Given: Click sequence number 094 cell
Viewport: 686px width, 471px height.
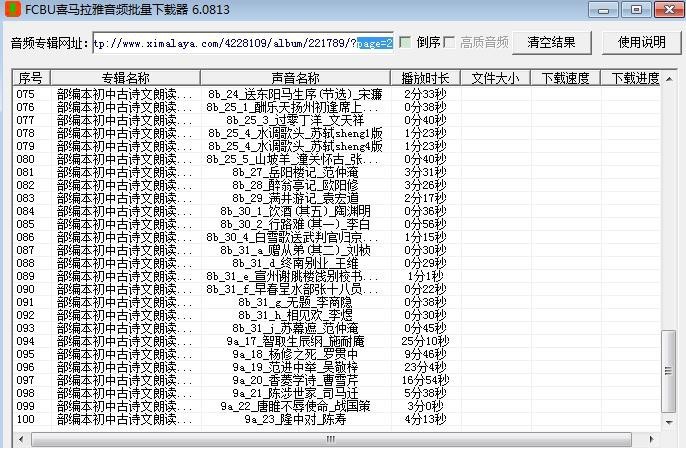Looking at the screenshot, I should point(25,341).
